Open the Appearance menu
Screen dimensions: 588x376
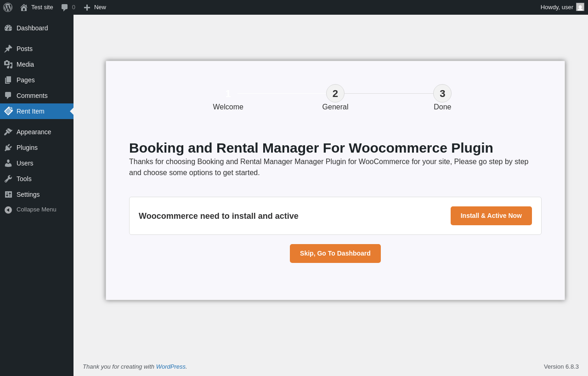point(34,132)
